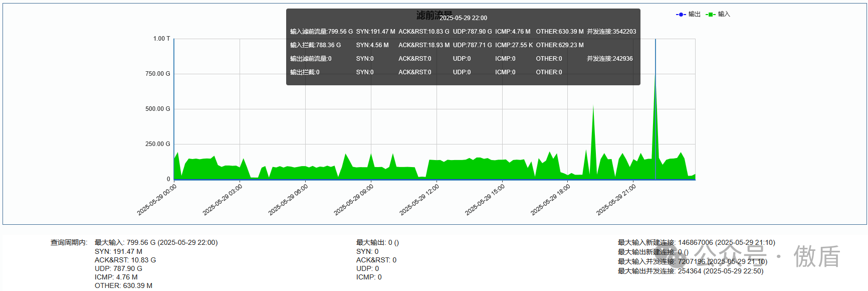The image size is (868, 291).
Task: Select the 2025-05-29 03:00 x-axis label
Action: (x=223, y=200)
